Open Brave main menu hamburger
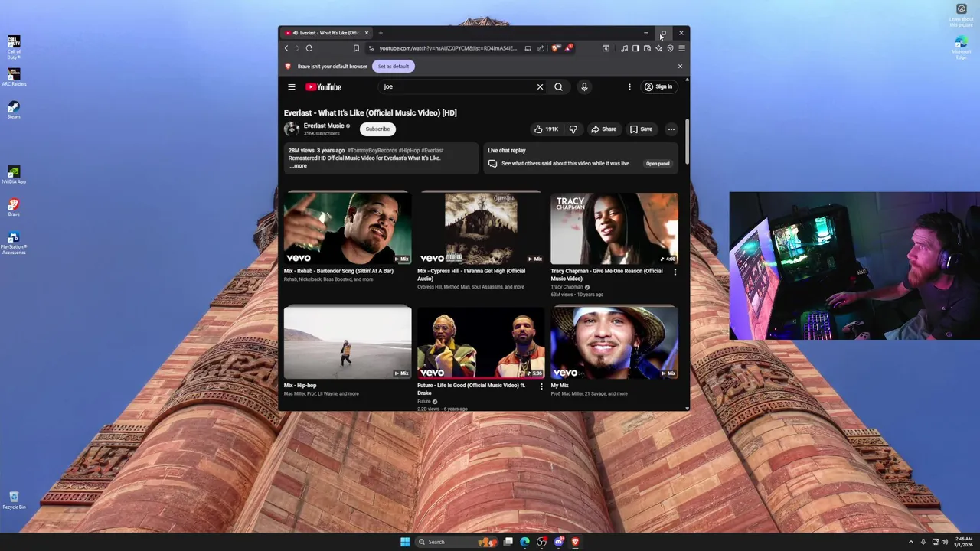The height and width of the screenshot is (551, 980). pos(681,48)
